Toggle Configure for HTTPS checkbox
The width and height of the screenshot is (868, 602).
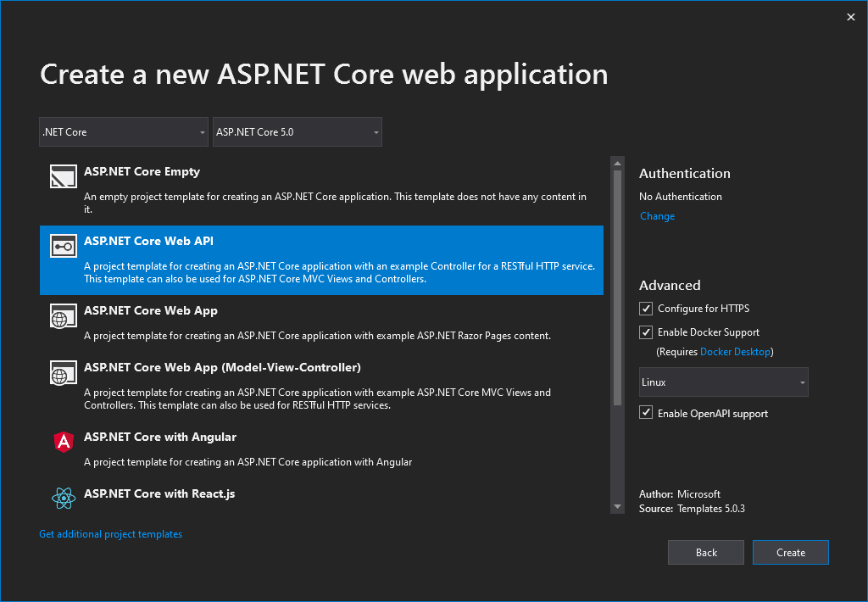[645, 309]
